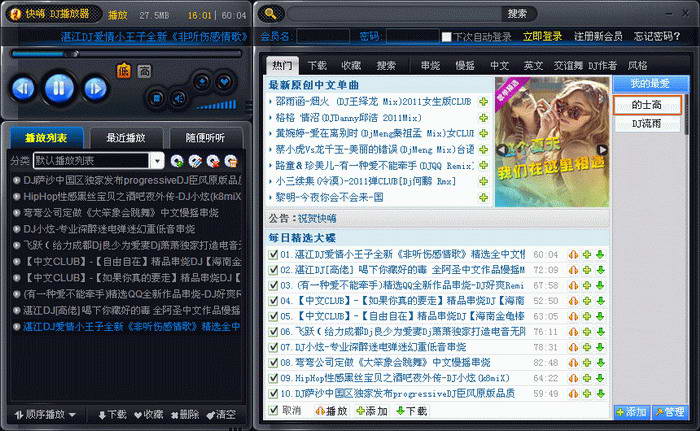Uncheck track 08 大笨象会跳舞 checkbox
Viewport: 700px width, 431px height.
click(273, 363)
